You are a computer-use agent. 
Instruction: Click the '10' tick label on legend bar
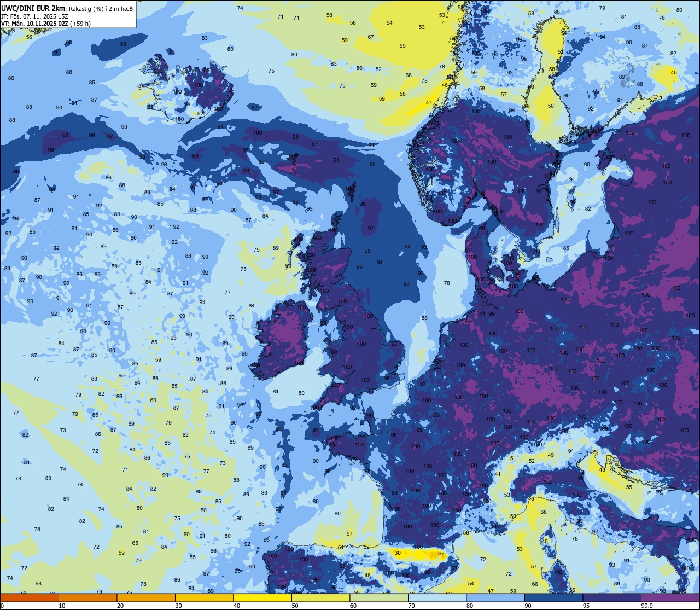(62, 606)
